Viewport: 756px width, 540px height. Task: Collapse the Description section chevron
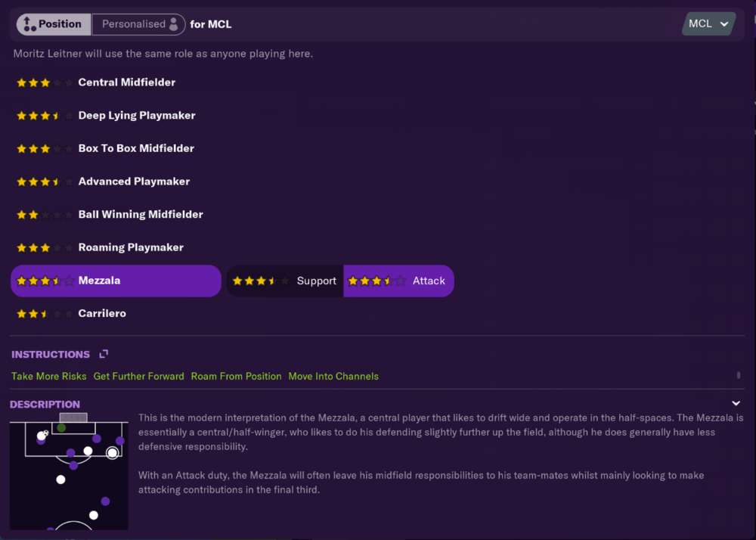click(736, 404)
